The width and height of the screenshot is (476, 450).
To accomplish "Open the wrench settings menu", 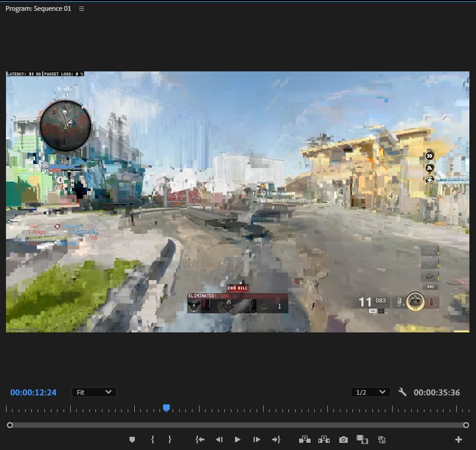I will pyautogui.click(x=402, y=392).
